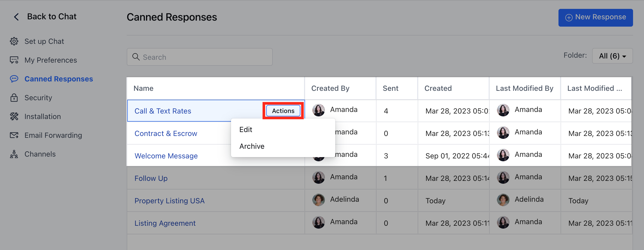Viewport: 644px width, 250px height.
Task: Open the Folder All (6) dropdown
Action: pos(612,56)
